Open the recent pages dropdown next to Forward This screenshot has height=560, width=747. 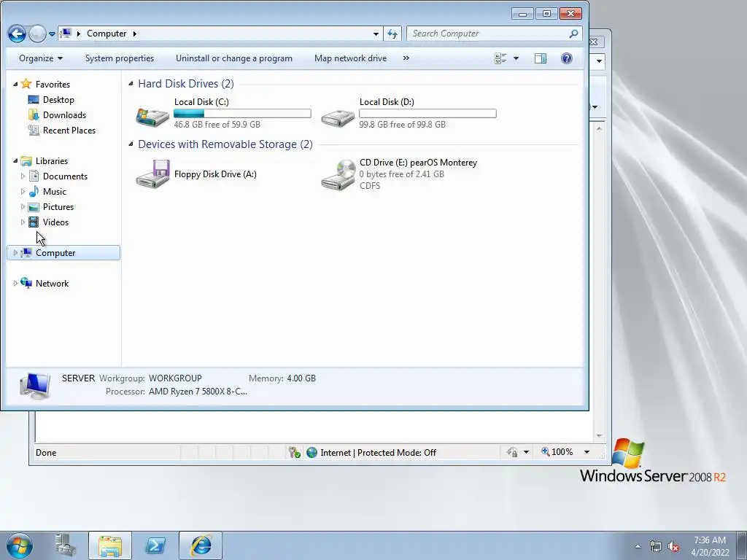(x=52, y=34)
